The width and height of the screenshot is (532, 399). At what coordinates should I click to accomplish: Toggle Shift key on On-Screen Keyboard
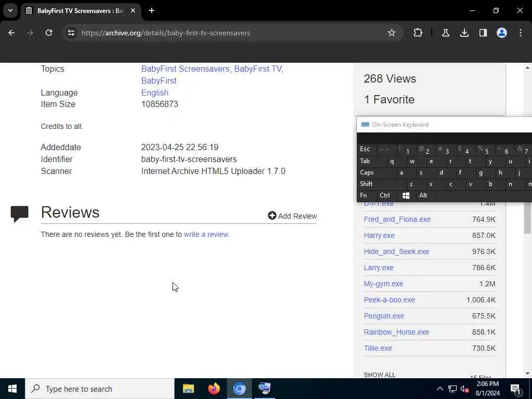pos(381,184)
